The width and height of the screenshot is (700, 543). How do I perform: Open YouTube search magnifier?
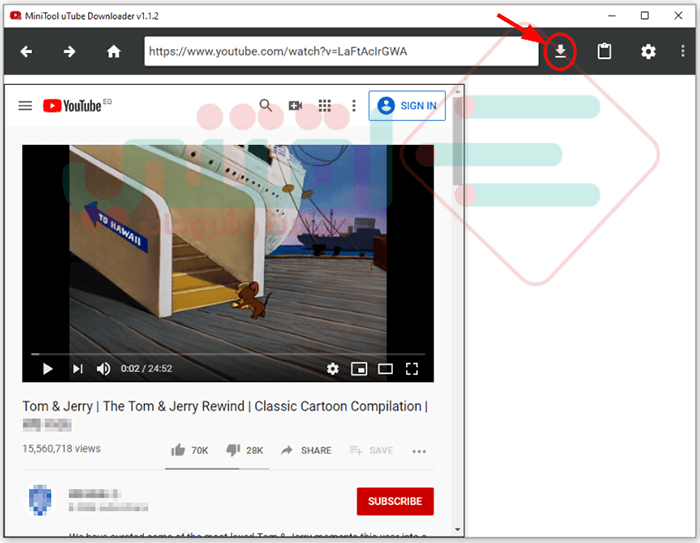click(x=266, y=105)
